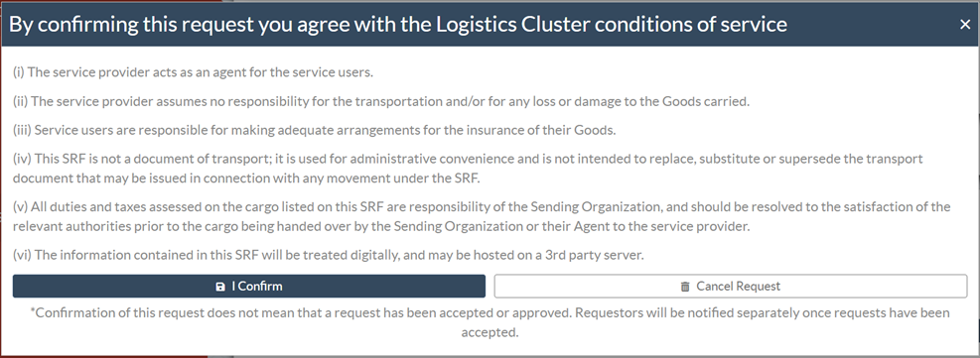The height and width of the screenshot is (358, 980).
Task: Click the line starting 'relevant authorities prior to'
Action: click(x=380, y=227)
